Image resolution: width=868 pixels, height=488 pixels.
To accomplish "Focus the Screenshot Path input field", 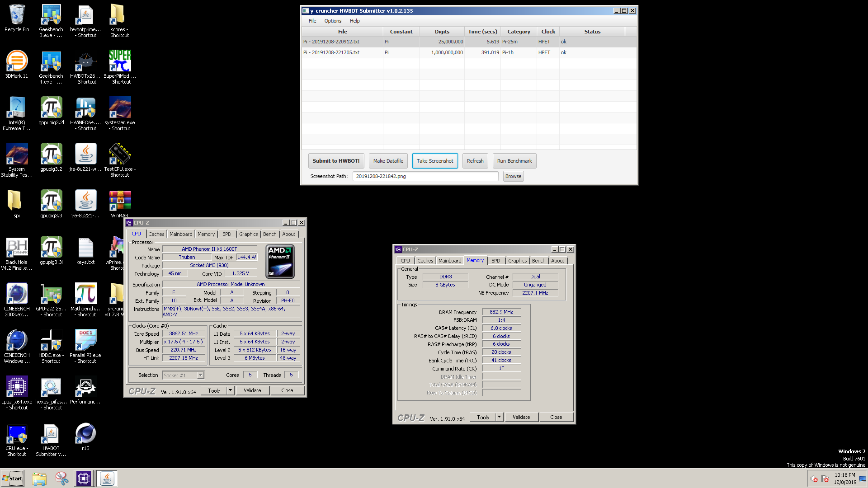I will (x=425, y=176).
